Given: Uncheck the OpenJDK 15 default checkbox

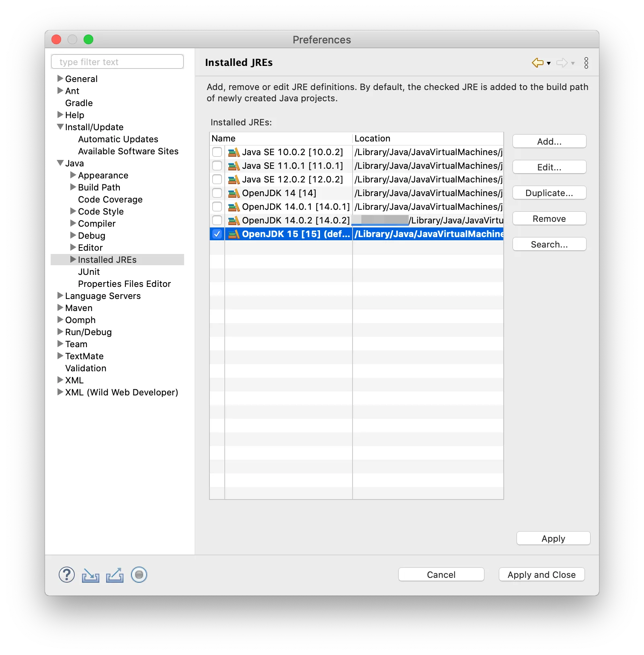Looking at the screenshot, I should pyautogui.click(x=217, y=234).
